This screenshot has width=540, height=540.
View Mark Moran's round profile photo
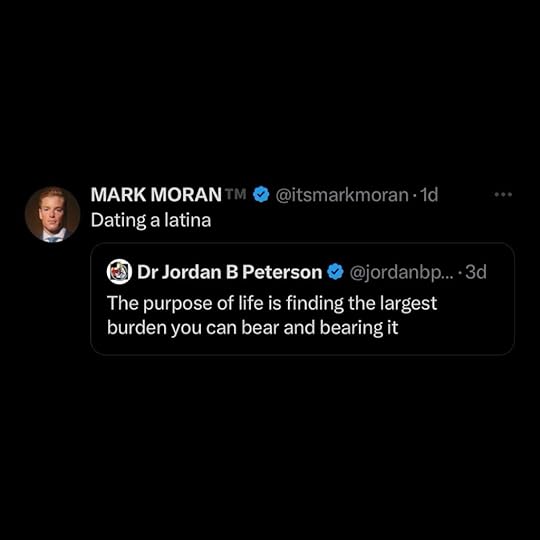[x=53, y=214]
